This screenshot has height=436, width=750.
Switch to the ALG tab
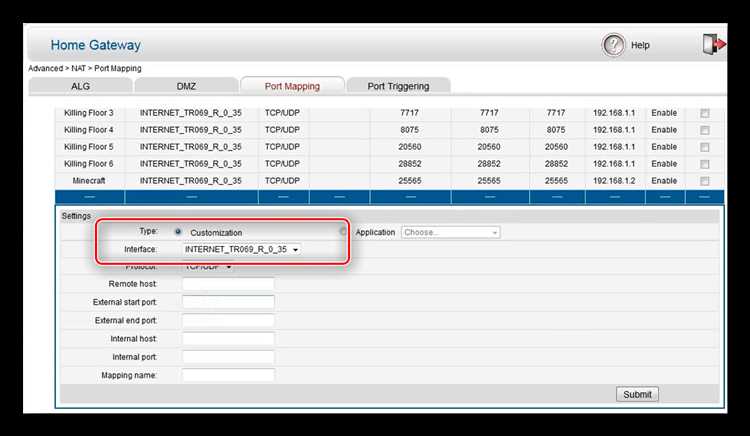(x=80, y=86)
